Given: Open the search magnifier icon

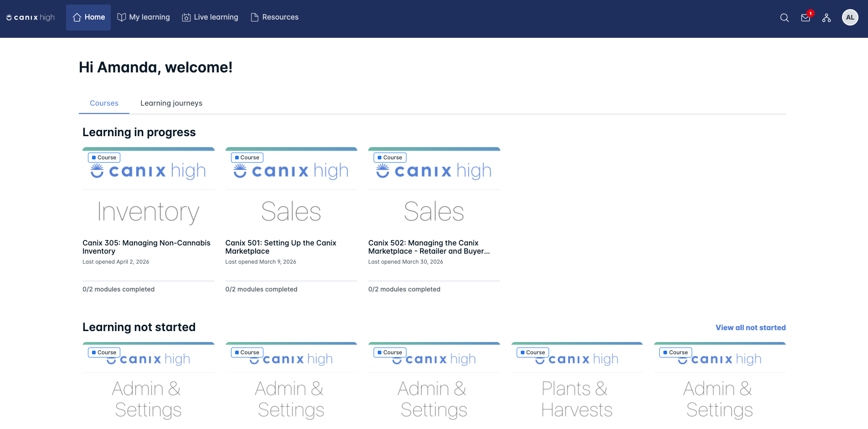Looking at the screenshot, I should (x=784, y=18).
